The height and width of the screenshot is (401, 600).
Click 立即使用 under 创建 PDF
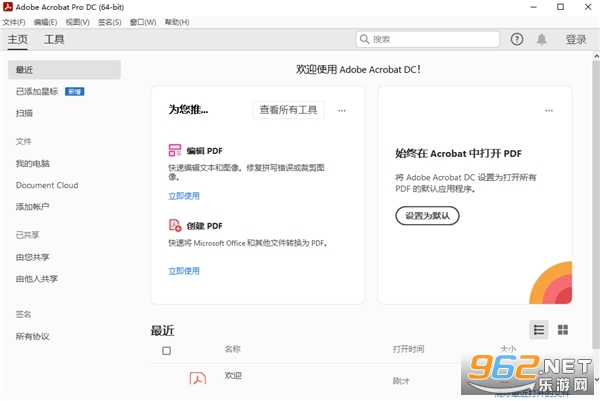pos(184,271)
